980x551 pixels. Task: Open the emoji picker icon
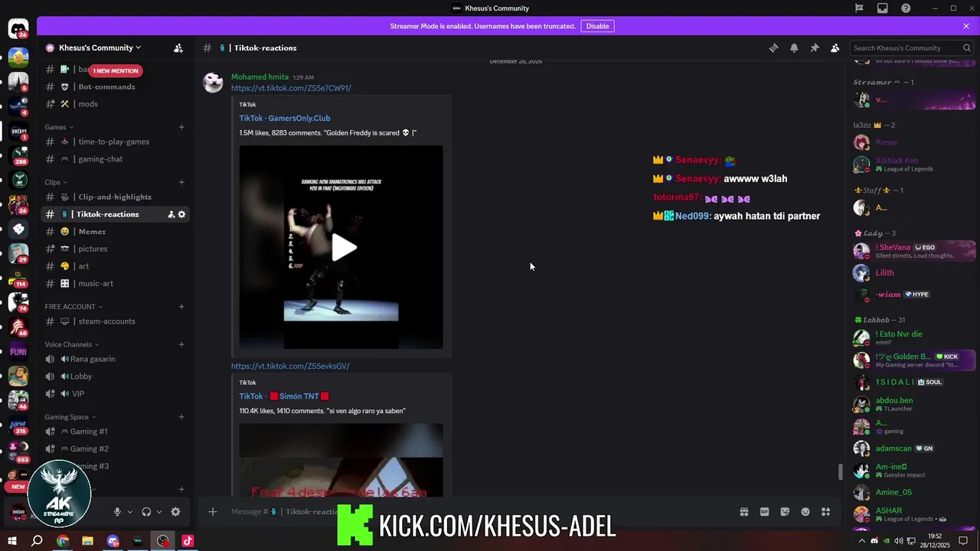pyautogui.click(x=805, y=512)
